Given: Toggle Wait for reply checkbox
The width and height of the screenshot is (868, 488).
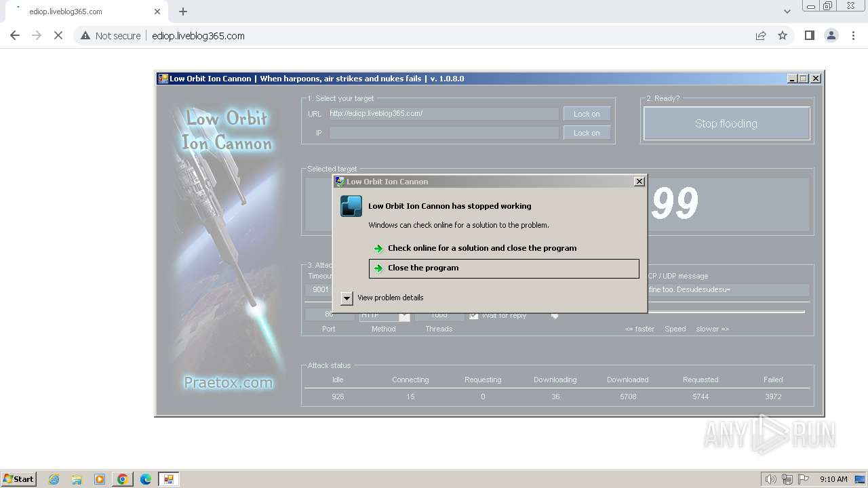Looking at the screenshot, I should (473, 316).
